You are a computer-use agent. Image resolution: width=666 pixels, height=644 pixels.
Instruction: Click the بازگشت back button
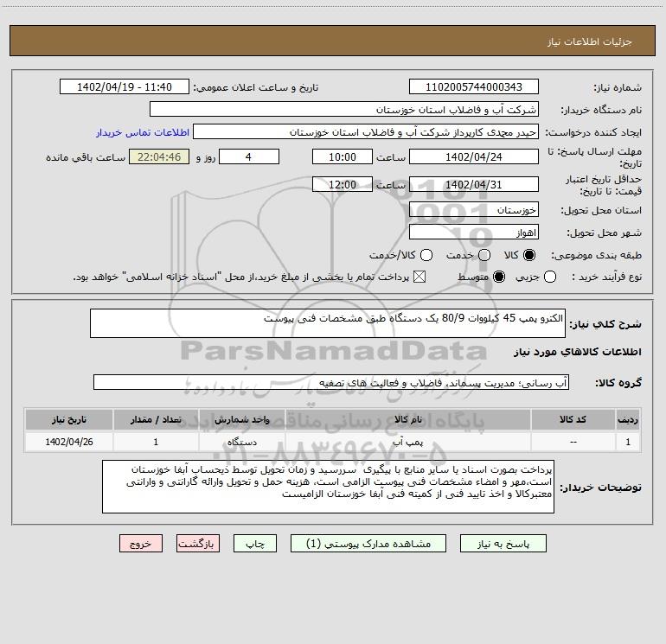click(x=198, y=544)
